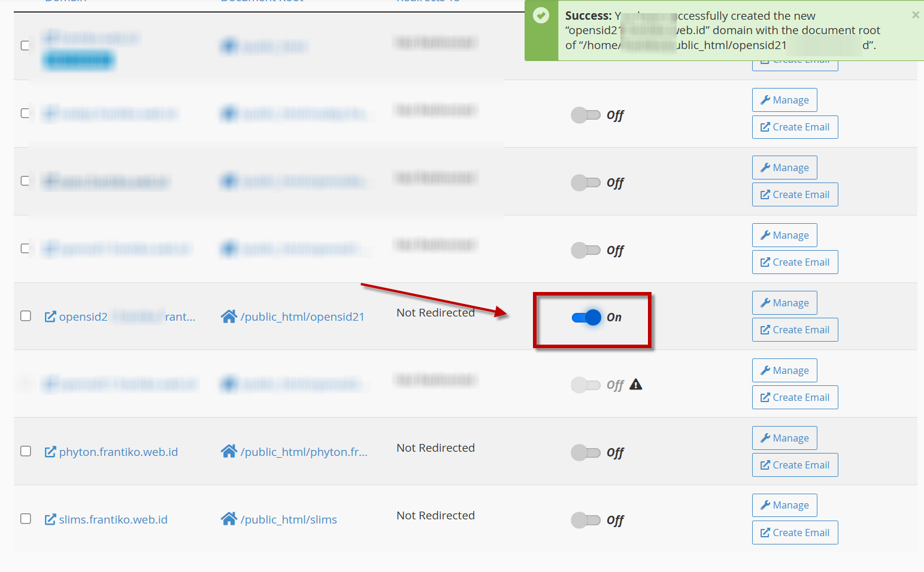
Task: Click the home icon beside /public_html/slims
Action: (229, 519)
